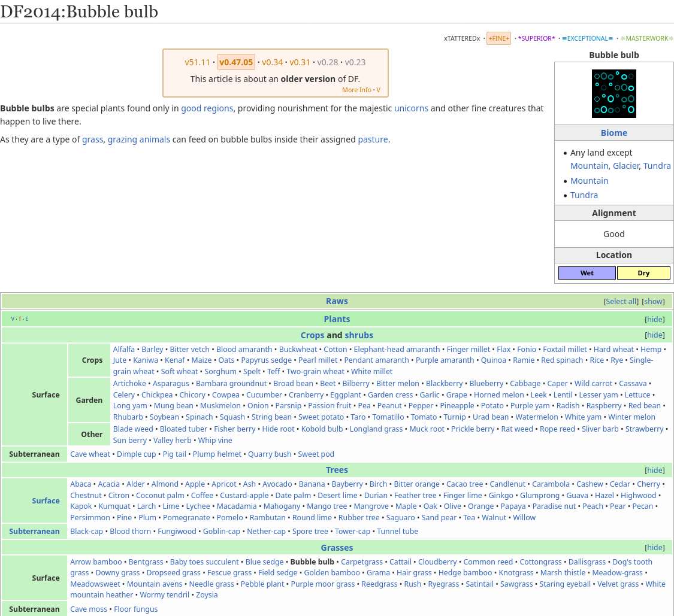Image resolution: width=674 pixels, height=616 pixels.
Task: Click the Kobold bulb link
Action: tap(322, 429)
